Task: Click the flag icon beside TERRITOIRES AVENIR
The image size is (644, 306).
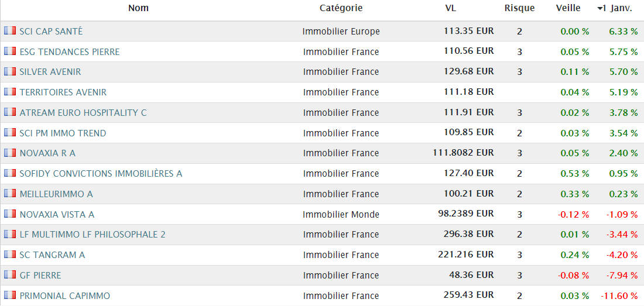Action: click(10, 92)
